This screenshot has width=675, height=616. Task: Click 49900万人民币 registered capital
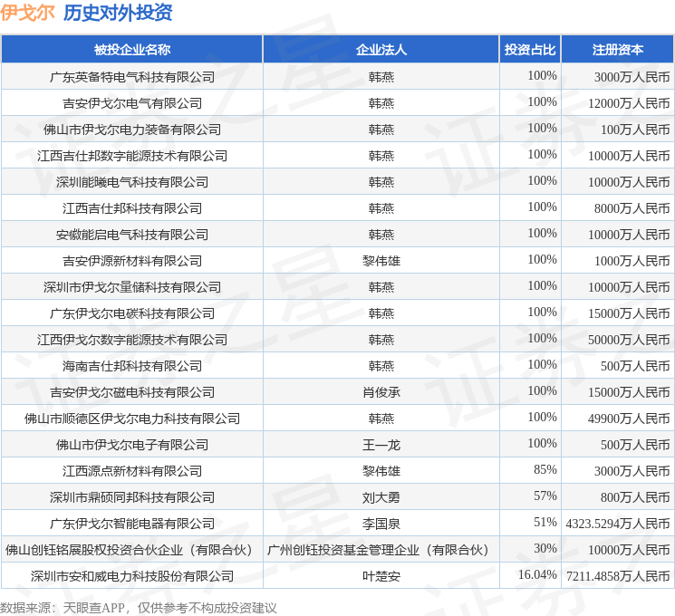(629, 419)
